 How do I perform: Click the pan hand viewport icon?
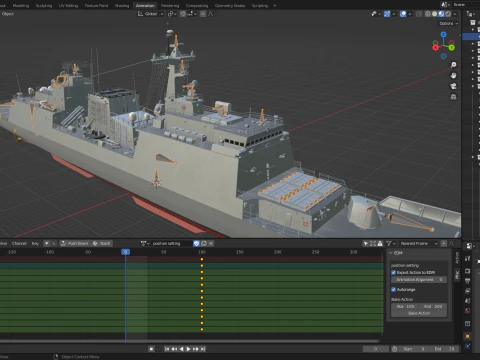coord(453,75)
